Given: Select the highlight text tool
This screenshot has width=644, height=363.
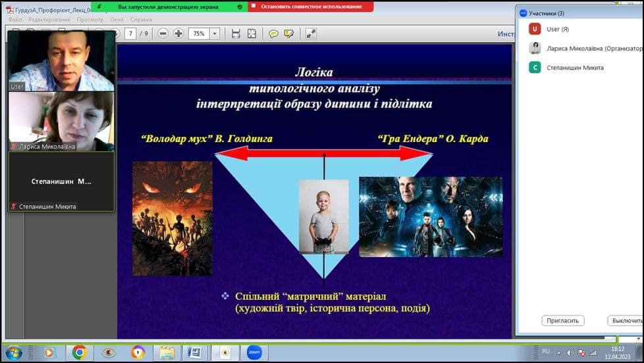Looking at the screenshot, I should pos(288,34).
